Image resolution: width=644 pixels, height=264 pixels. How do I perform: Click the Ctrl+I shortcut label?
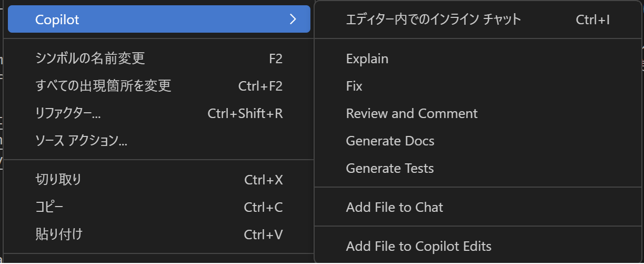tap(593, 20)
